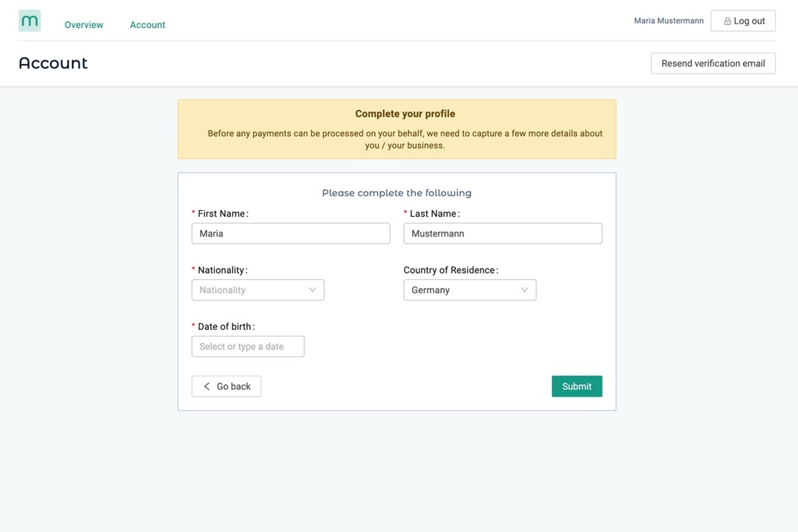Click the lock icon on Log out
This screenshot has height=532, width=798.
pyautogui.click(x=727, y=21)
